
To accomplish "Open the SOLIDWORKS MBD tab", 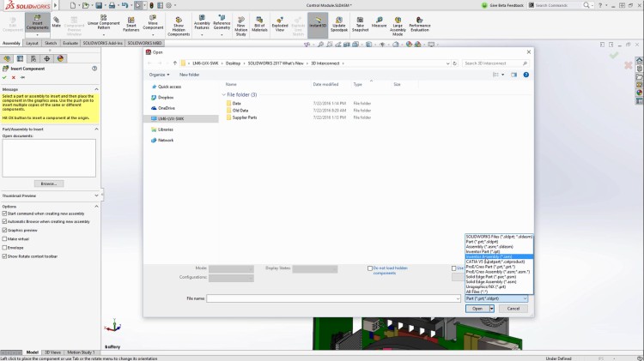I will point(144,43).
